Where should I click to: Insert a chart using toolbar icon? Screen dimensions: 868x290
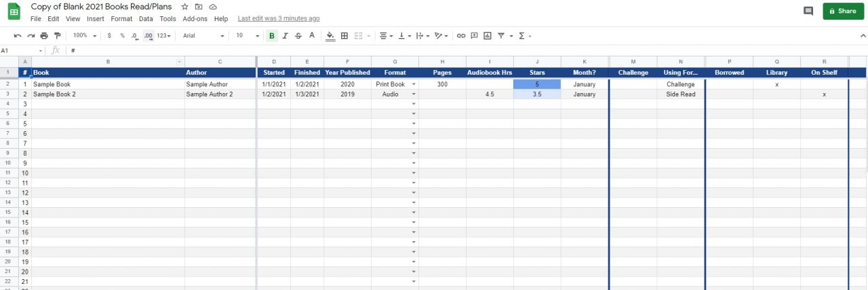tap(488, 35)
